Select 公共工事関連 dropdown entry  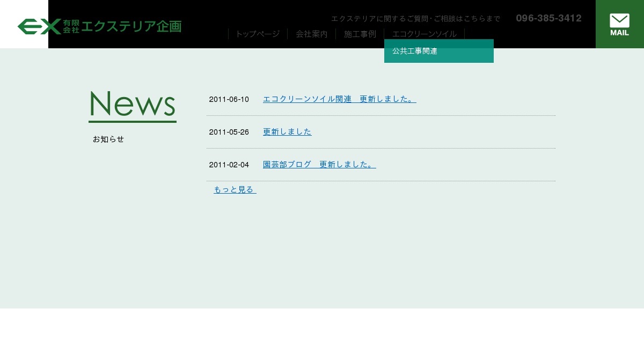[439, 51]
